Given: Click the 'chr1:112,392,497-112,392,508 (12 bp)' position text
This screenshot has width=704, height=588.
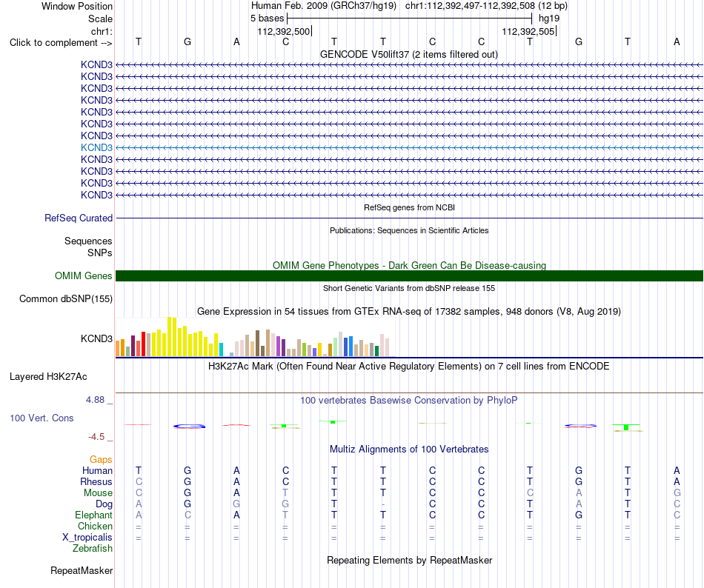Looking at the screenshot, I should 486,6.
